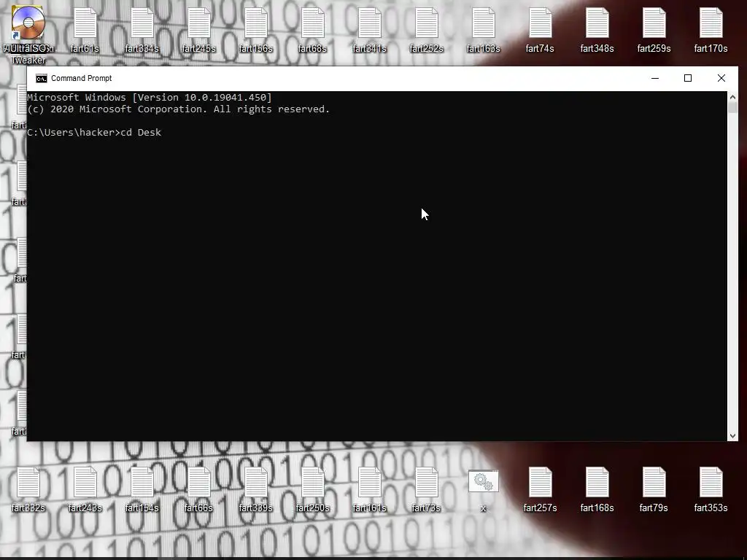This screenshot has height=560, width=747.
Task: Select the fart259s file icon
Action: tap(654, 23)
